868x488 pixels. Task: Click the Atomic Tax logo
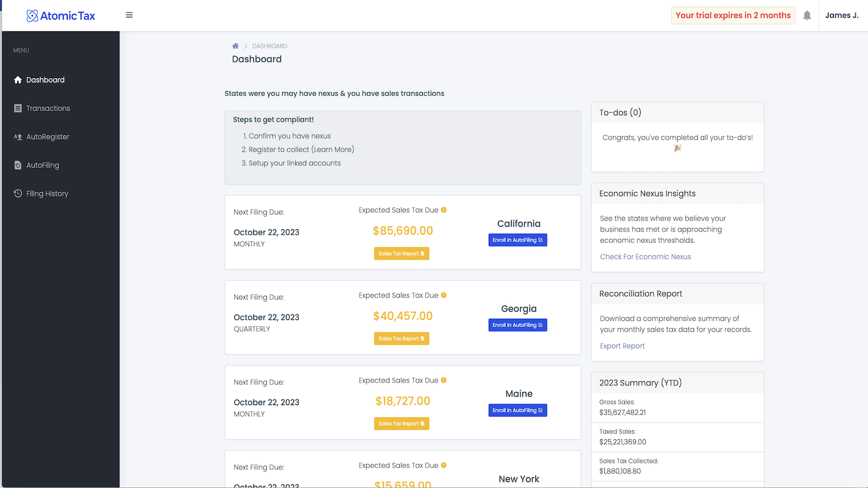61,16
